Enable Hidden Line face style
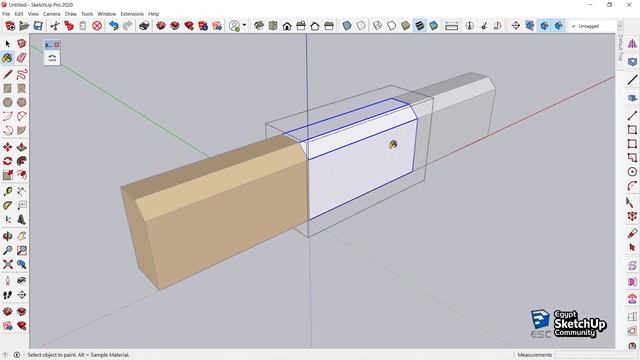640x360 pixels. (x=391, y=26)
